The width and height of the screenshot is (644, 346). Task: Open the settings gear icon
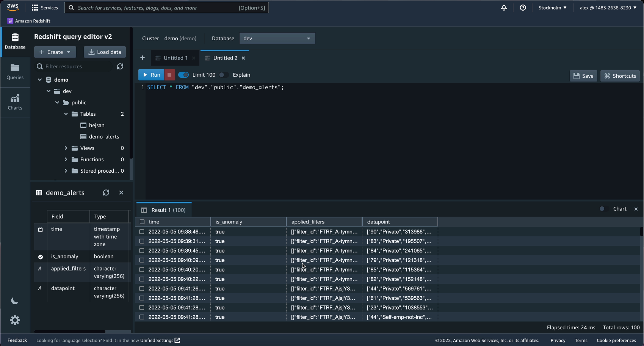point(15,320)
